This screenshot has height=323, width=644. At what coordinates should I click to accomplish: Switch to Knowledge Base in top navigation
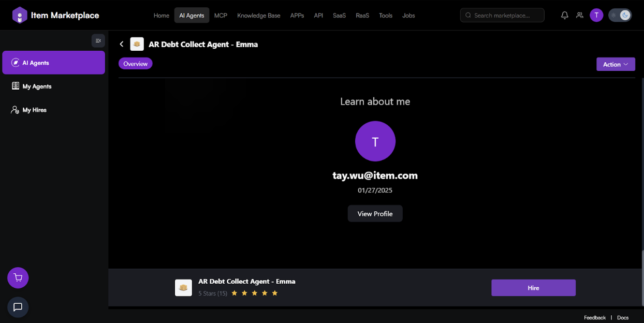click(258, 16)
